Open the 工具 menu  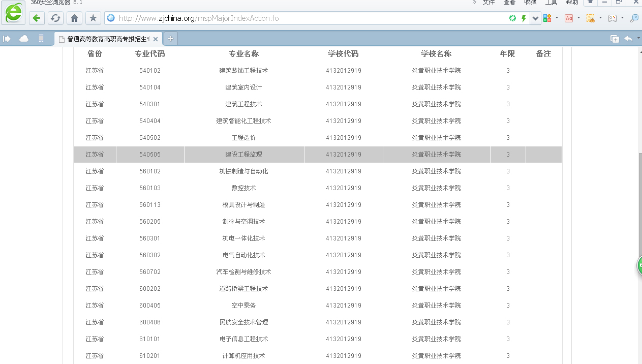551,3
